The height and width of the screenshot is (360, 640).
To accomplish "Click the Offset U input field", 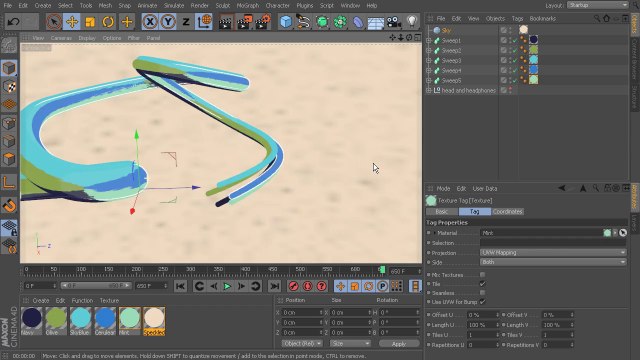I will (x=484, y=315).
